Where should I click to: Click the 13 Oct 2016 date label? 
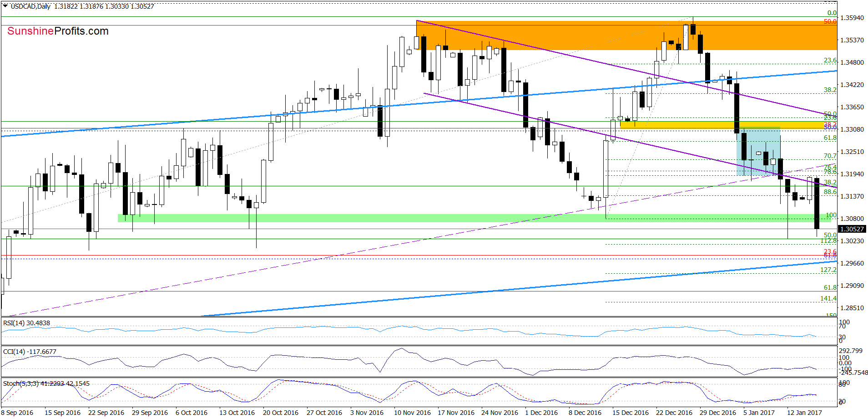(237, 413)
